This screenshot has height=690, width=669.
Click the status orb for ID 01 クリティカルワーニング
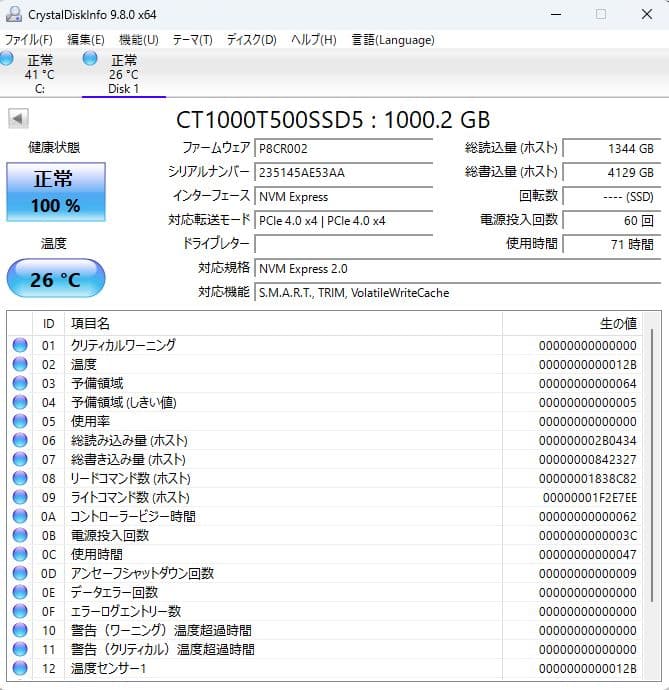[x=20, y=345]
